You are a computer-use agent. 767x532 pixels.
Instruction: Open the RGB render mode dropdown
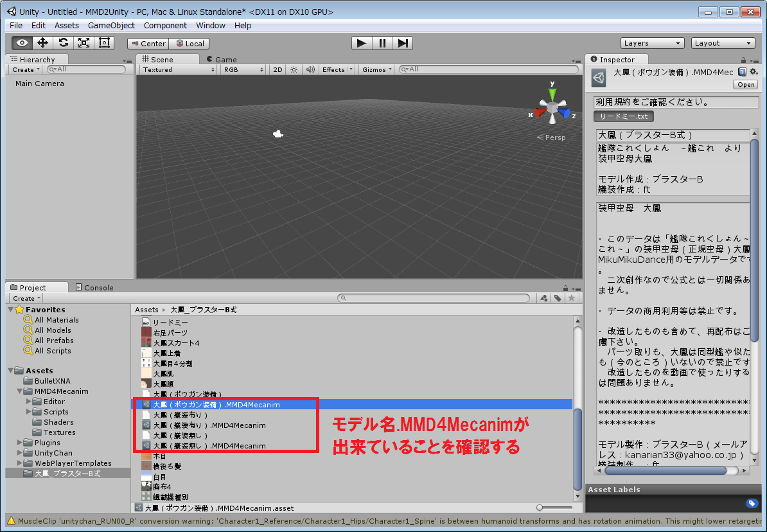243,69
